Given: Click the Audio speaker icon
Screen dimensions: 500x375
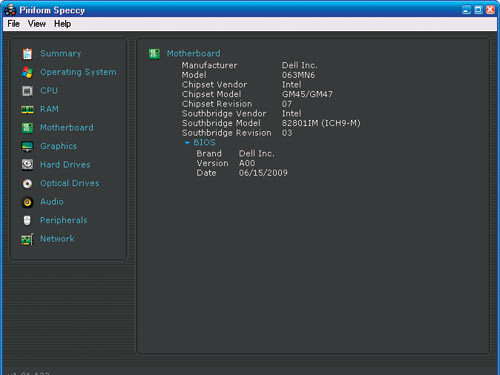Looking at the screenshot, I should pos(27,202).
